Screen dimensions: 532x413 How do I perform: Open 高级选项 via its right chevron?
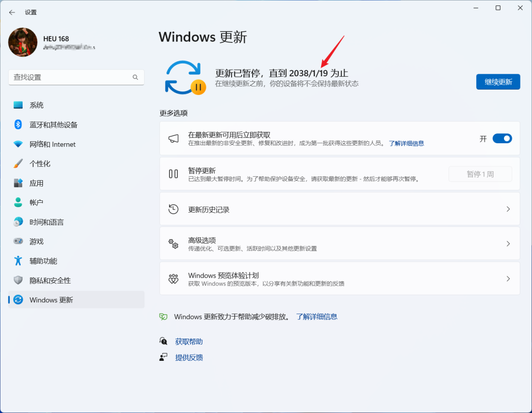508,244
